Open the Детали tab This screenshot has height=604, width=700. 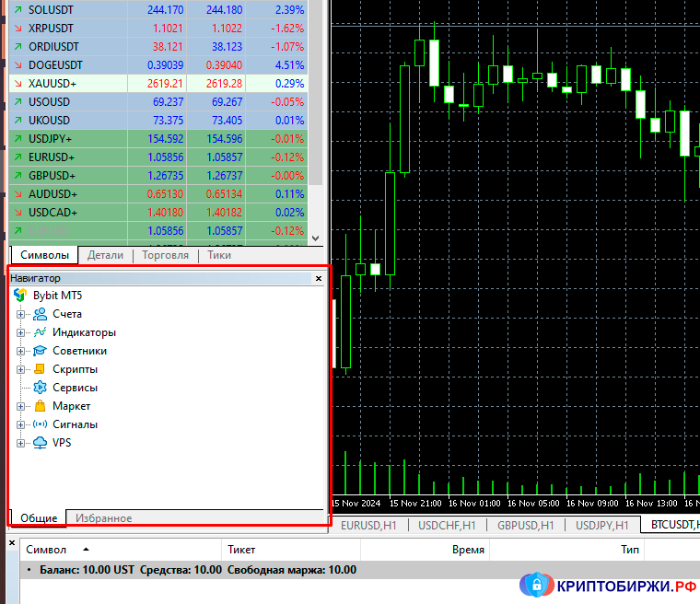(x=105, y=255)
